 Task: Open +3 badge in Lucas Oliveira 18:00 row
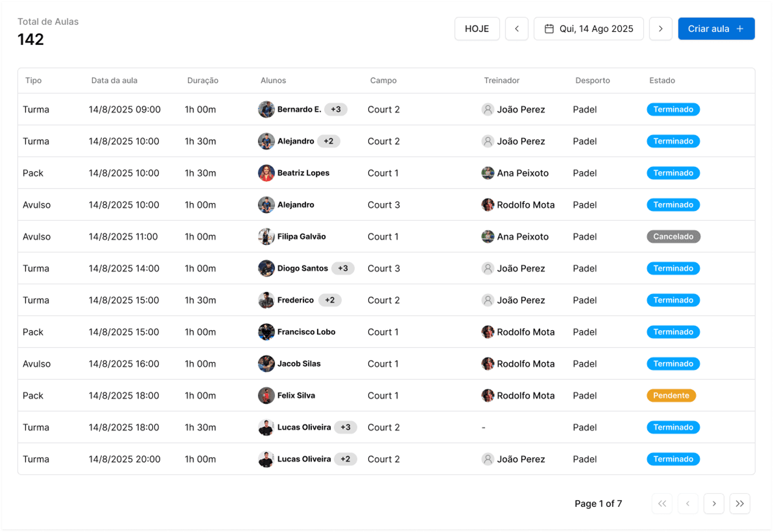click(345, 427)
